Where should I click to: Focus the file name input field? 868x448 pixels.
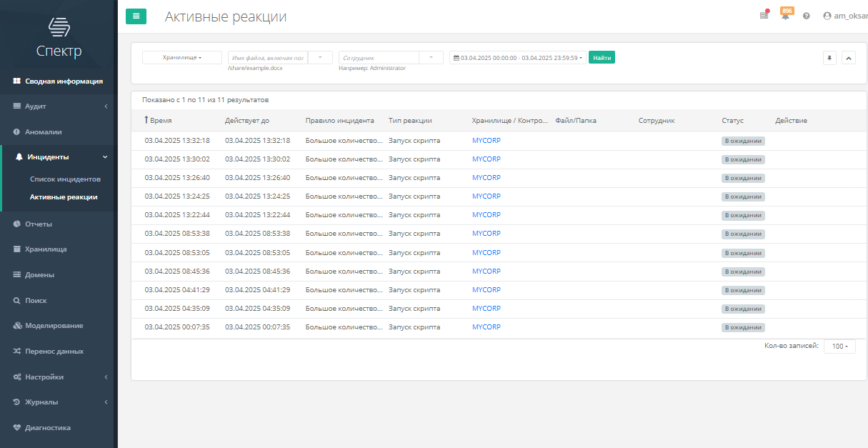click(x=268, y=57)
